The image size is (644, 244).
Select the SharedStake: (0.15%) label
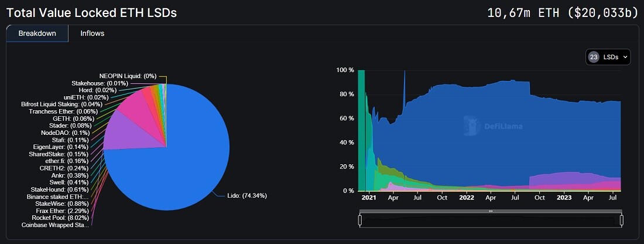[x=59, y=154]
